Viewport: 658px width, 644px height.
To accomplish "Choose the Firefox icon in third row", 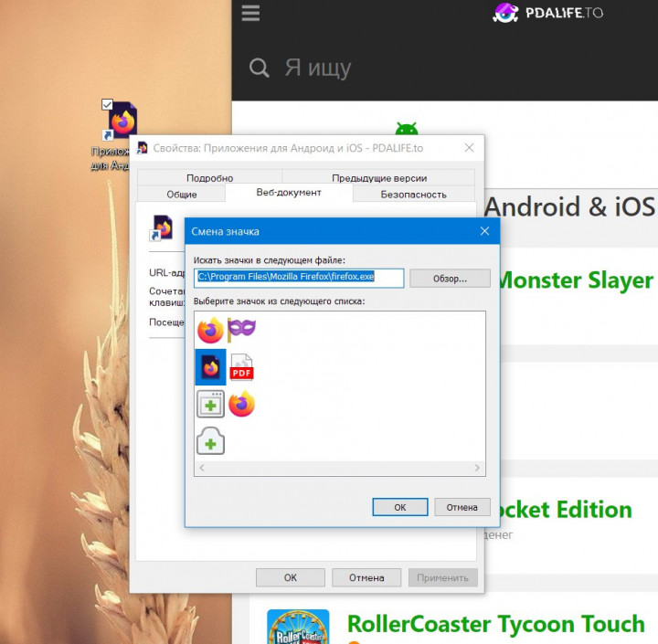I will tap(241, 404).
